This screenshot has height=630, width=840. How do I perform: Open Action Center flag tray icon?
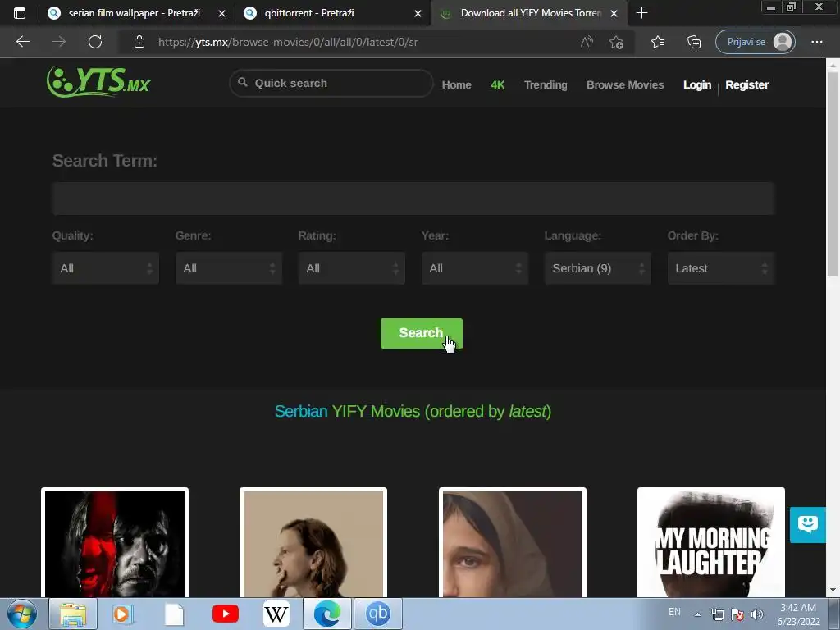click(x=737, y=614)
